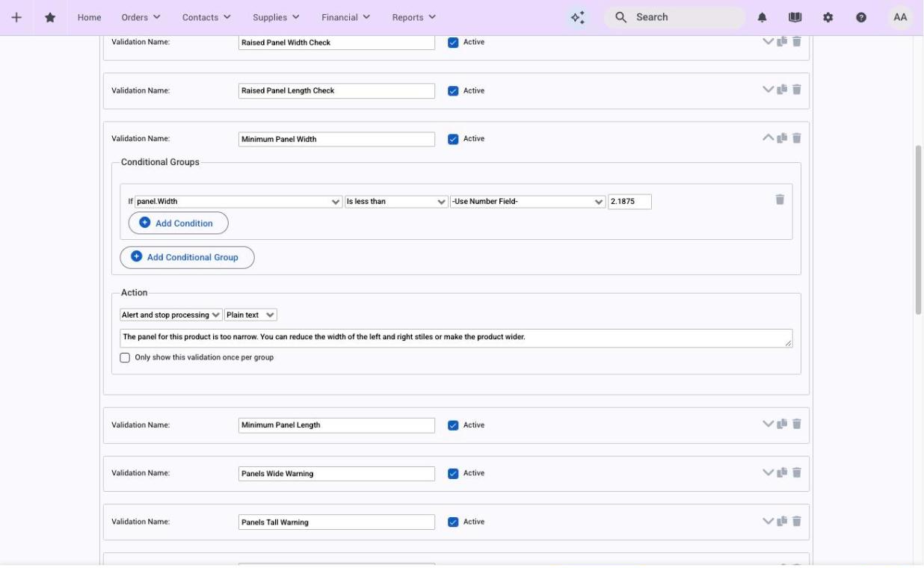The image size is (924, 568).
Task: Expand the Raised Panel Width Check validation
Action: pos(768,42)
